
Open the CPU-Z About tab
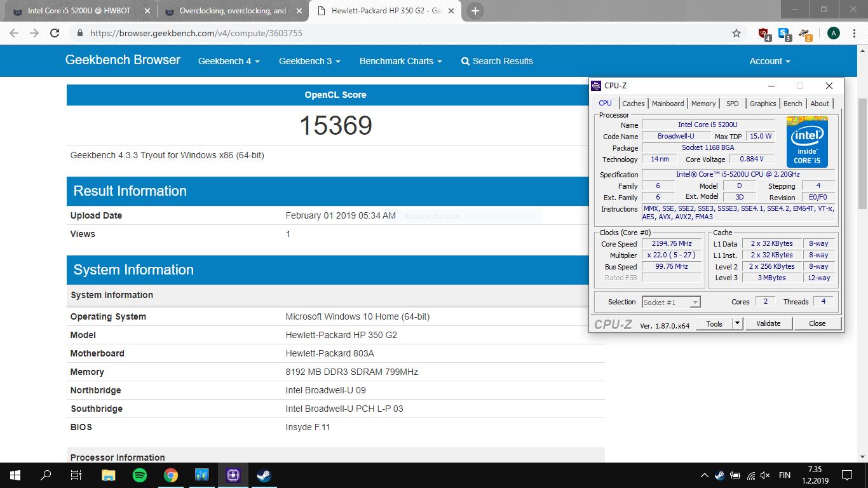click(x=820, y=104)
